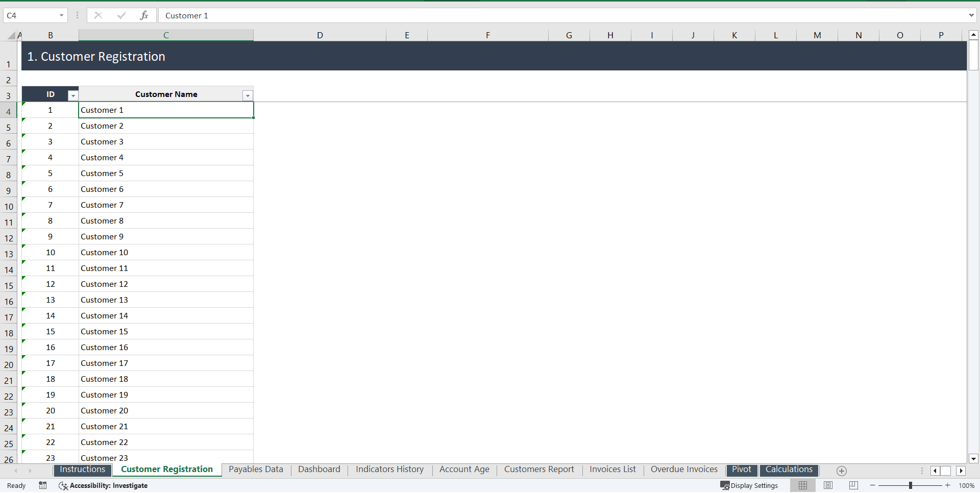The width and height of the screenshot is (980, 493).
Task: Click column header D to select it
Action: 320,35
